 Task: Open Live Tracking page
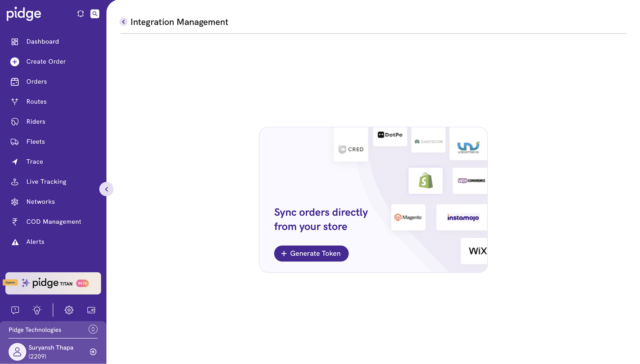point(46,182)
